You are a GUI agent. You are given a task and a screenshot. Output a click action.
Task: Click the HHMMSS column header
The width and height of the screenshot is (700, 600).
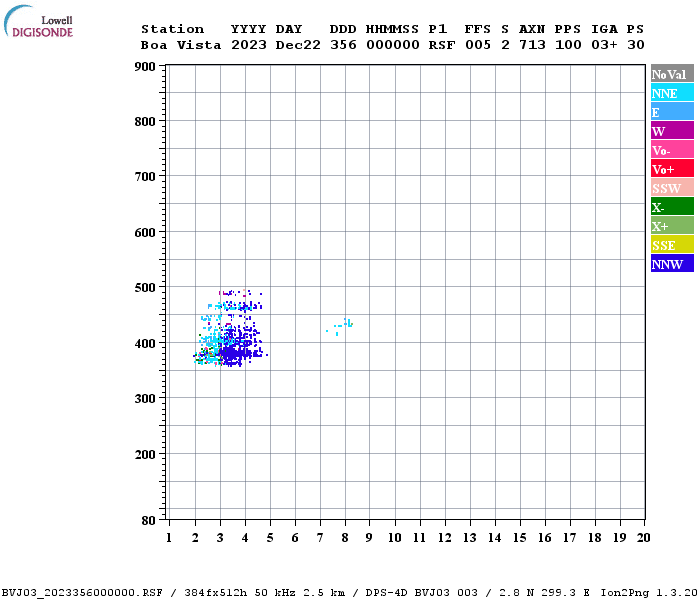point(392,29)
